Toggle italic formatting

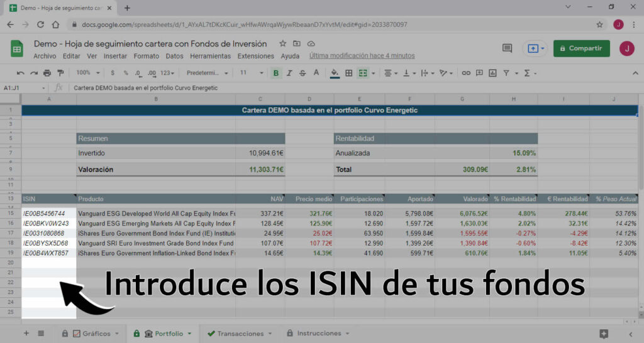(x=289, y=73)
